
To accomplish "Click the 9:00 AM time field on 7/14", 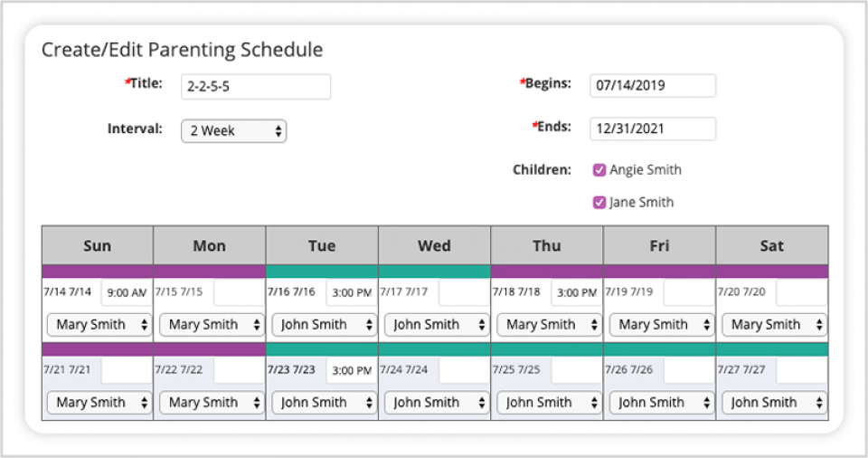I will pyautogui.click(x=125, y=292).
